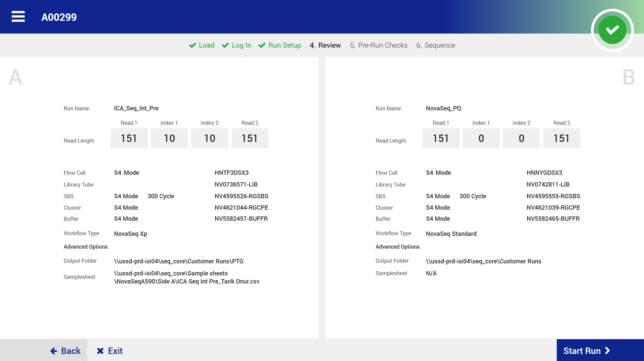The width and height of the screenshot is (644, 361).
Task: Click Side B Read 1 length 151
Action: [x=441, y=138]
